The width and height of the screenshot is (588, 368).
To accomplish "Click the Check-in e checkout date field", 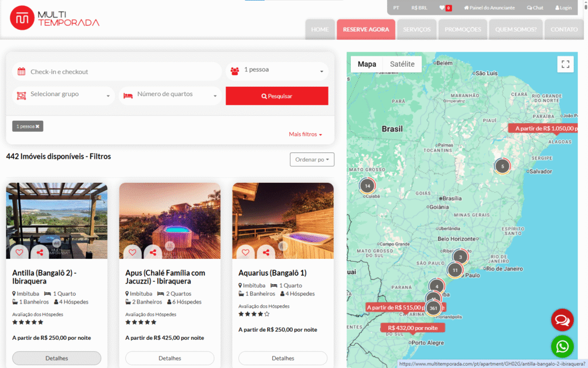I will pyautogui.click(x=117, y=72).
